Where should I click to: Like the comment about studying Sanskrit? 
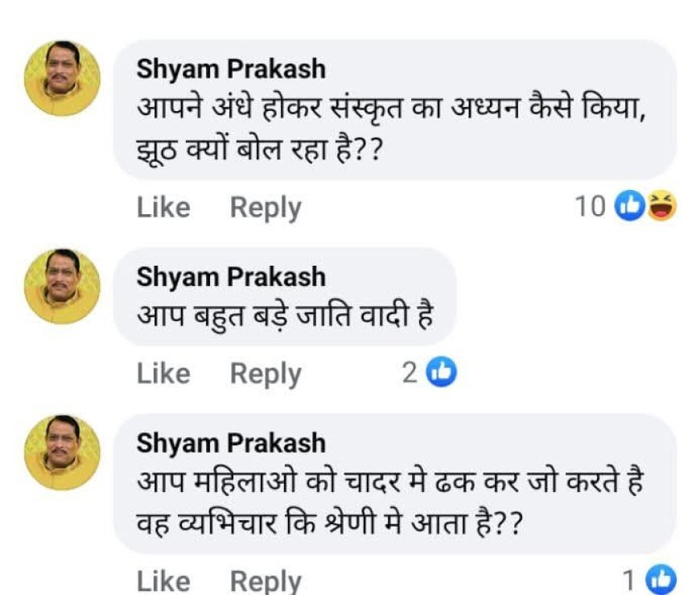163,208
